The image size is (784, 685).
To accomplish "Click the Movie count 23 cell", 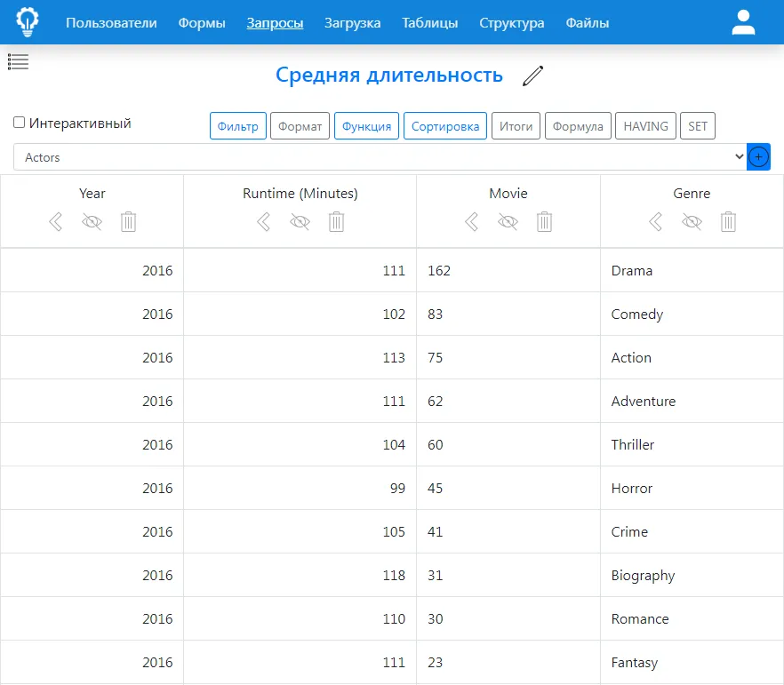I will 508,662.
